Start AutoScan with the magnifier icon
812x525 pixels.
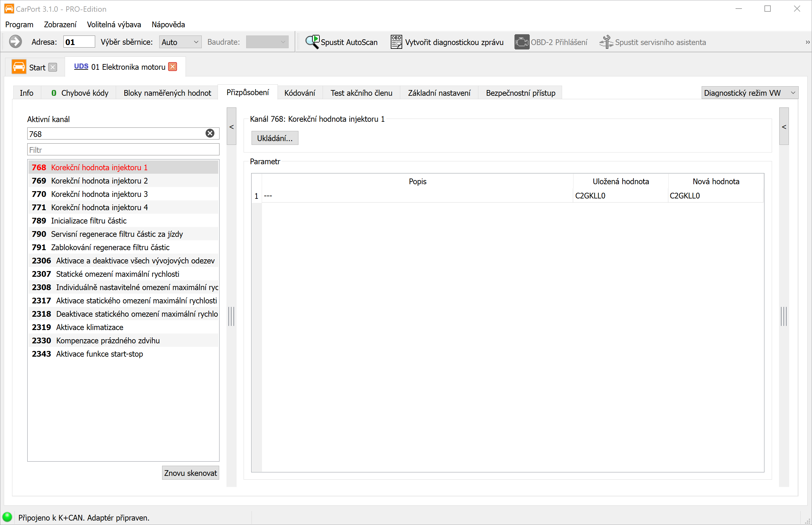[x=312, y=42]
